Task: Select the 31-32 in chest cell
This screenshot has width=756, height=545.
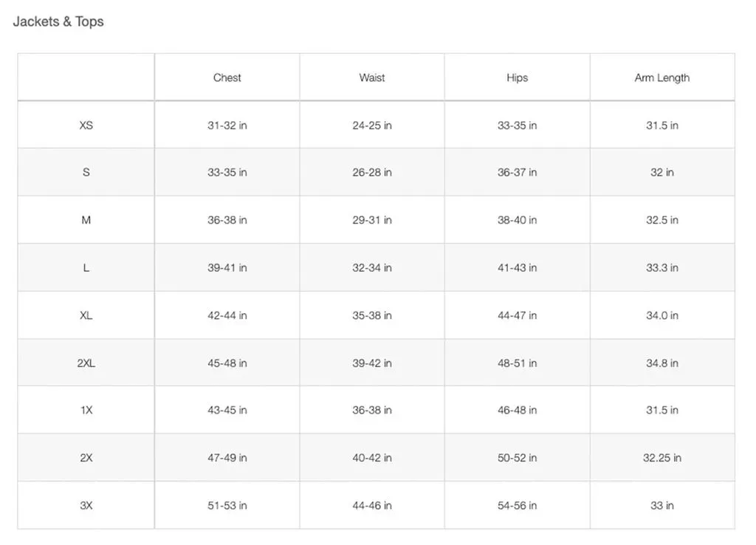Action: [x=227, y=126]
